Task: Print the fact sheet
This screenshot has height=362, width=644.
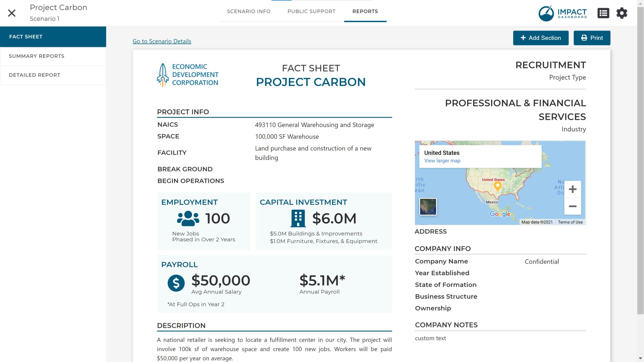Action: coord(592,38)
